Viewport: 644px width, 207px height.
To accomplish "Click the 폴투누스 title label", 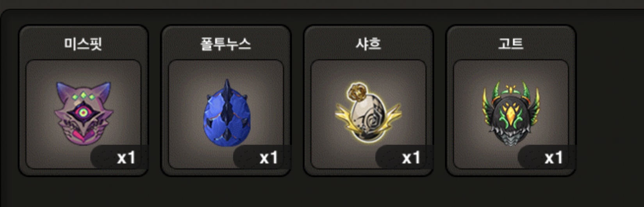I will coord(225,44).
